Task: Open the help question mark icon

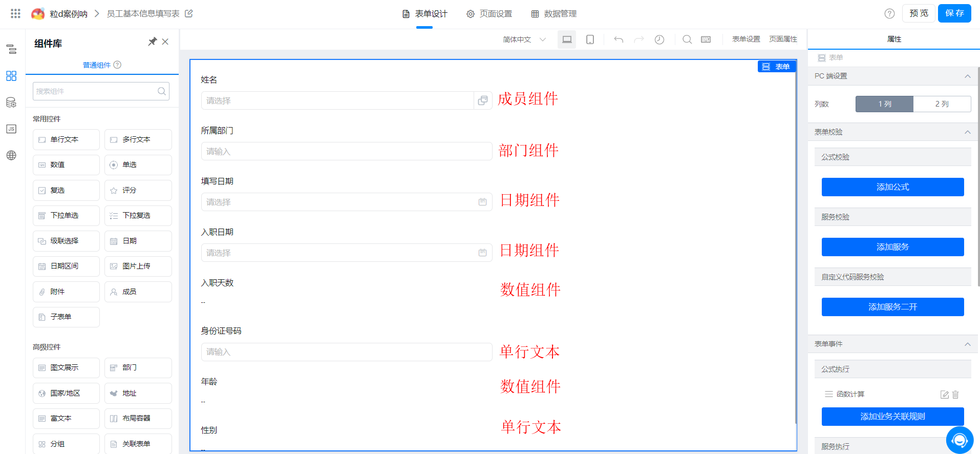Action: click(889, 14)
